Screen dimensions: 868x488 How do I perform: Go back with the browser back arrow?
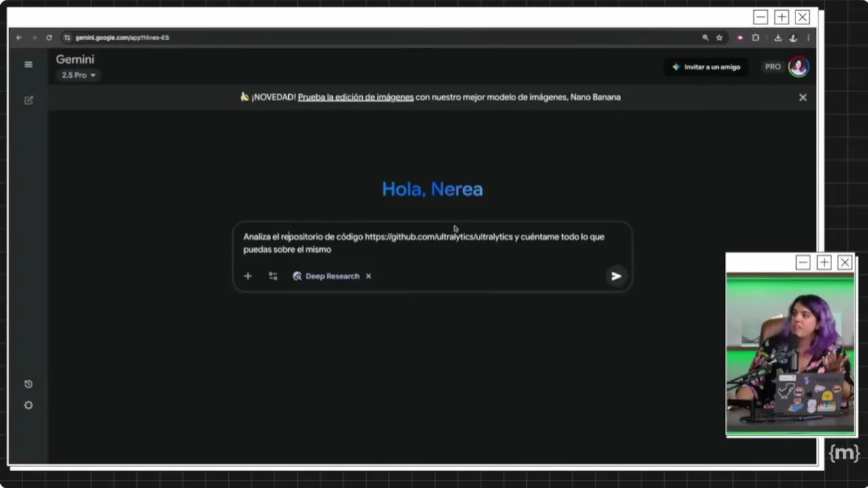tap(19, 37)
